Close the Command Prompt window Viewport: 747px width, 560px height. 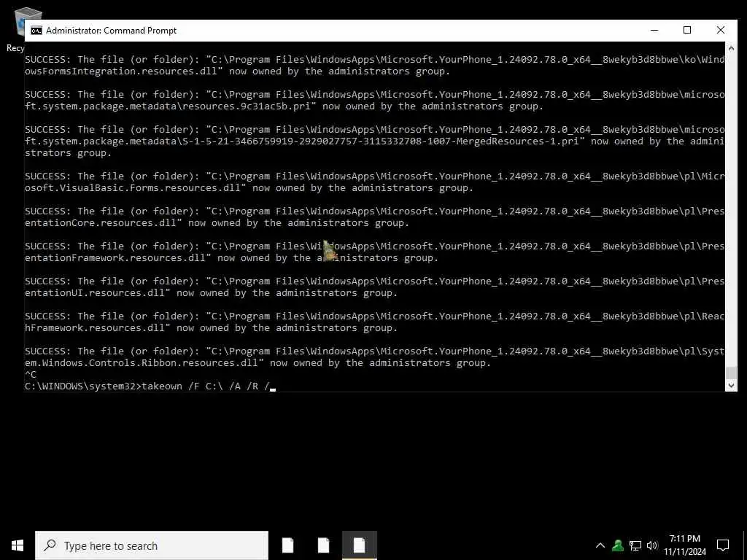720,30
